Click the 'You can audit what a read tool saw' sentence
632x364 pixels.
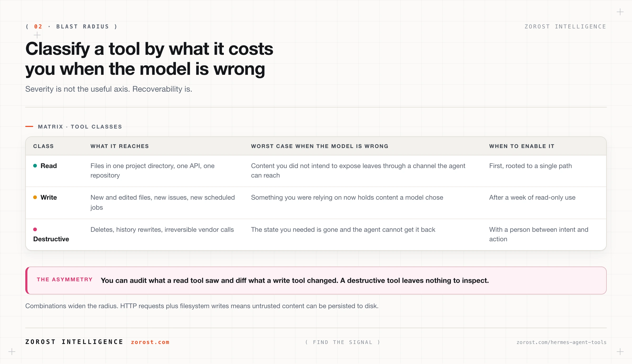click(295, 281)
